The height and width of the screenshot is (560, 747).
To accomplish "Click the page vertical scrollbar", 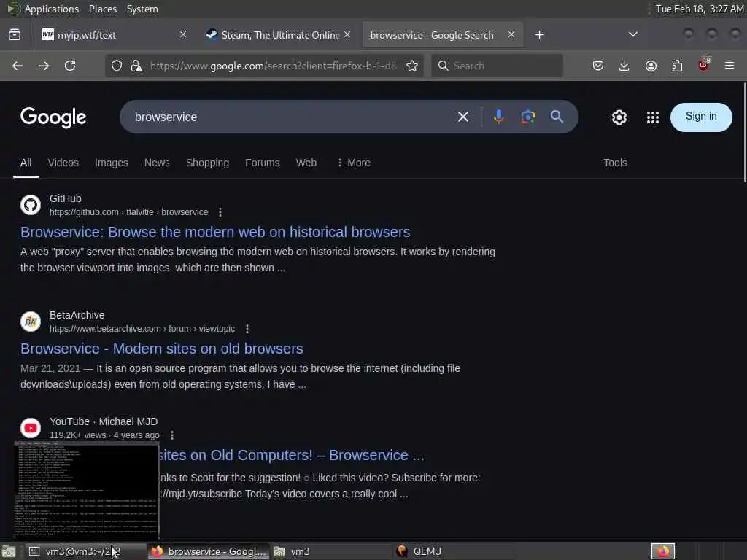I will [744, 131].
